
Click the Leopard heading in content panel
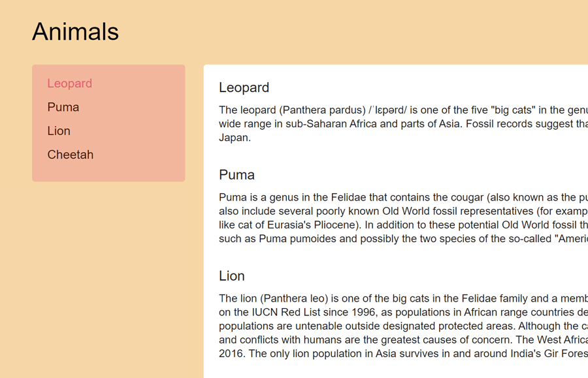pyautogui.click(x=244, y=87)
